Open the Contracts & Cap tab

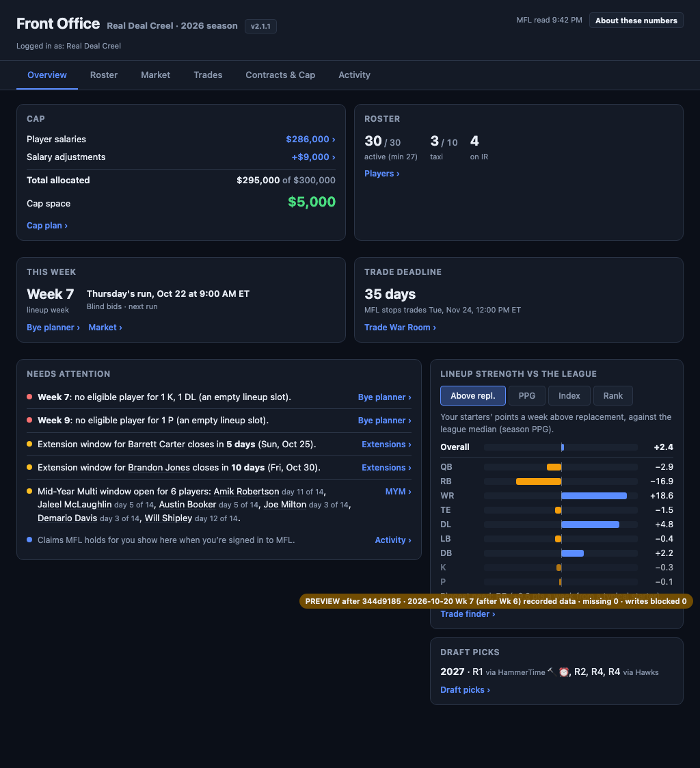280,75
